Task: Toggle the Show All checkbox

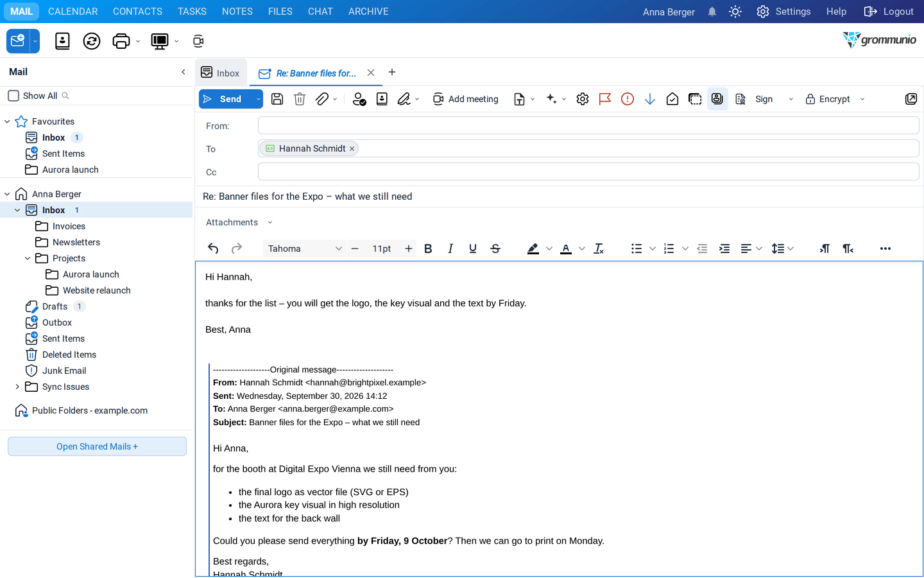Action: 13,96
